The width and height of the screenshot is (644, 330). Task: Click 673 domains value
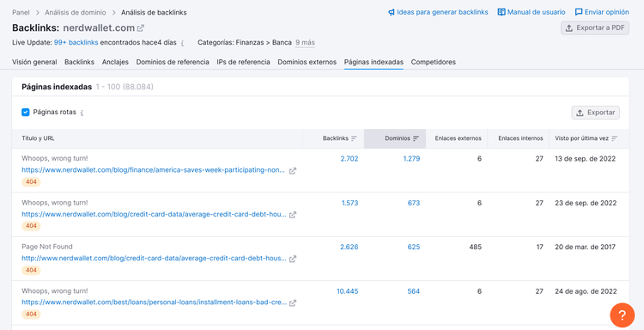point(414,203)
